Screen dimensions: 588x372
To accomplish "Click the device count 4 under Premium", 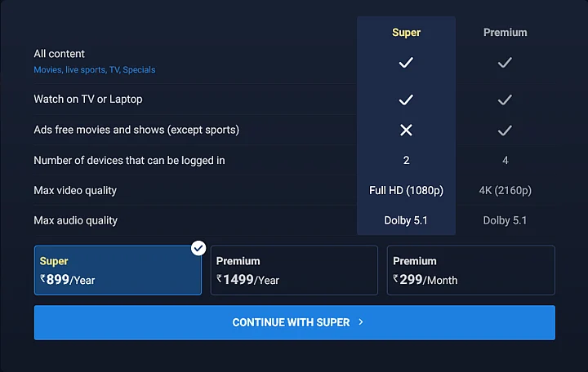I will tap(505, 160).
